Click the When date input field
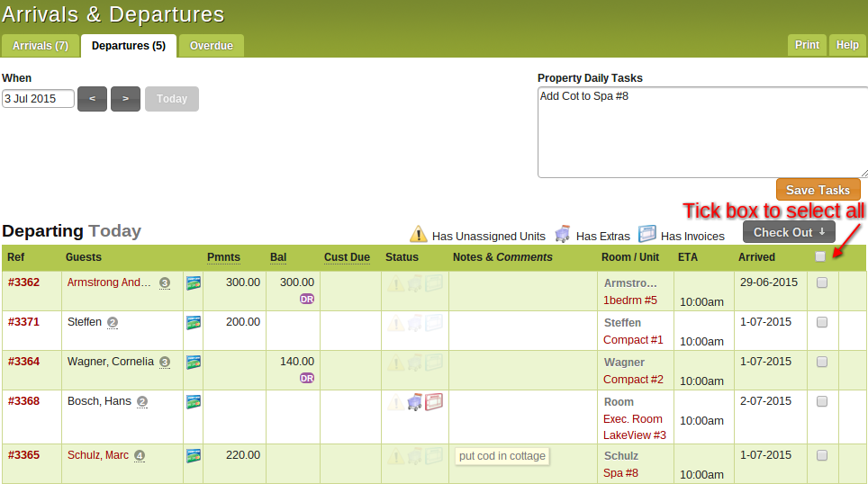Screen dimensions: 868x484 tap(38, 99)
